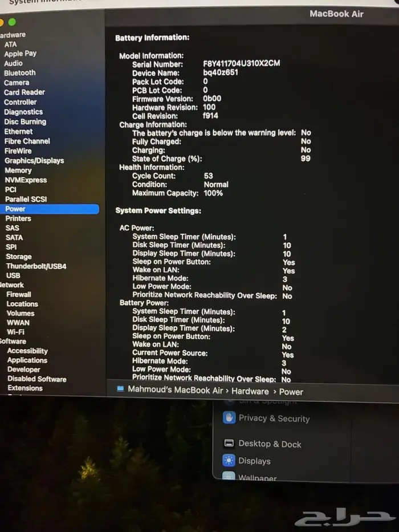Open Accessibility under Software

(27, 351)
